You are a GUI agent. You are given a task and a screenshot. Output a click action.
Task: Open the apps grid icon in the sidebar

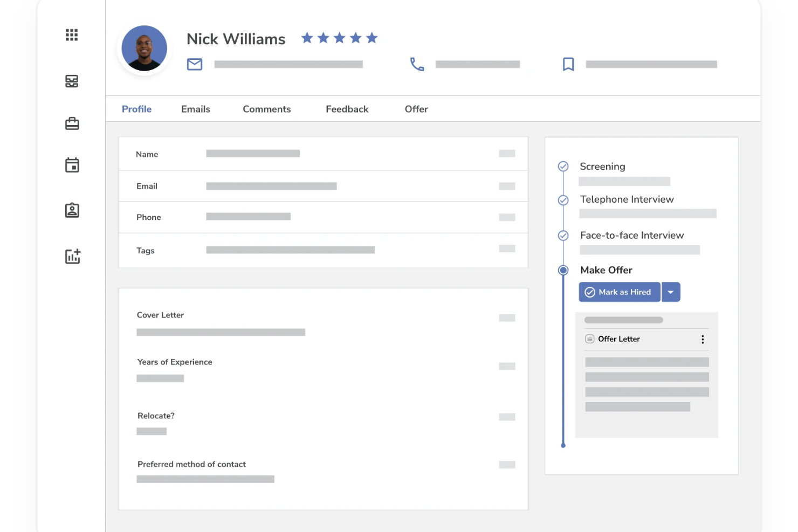[x=72, y=34]
